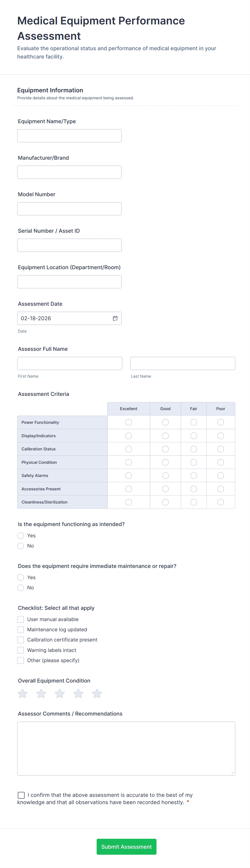Select Good for Calibration Status
Image resolution: width=250 pixels, height=868 pixels.
coord(165,449)
